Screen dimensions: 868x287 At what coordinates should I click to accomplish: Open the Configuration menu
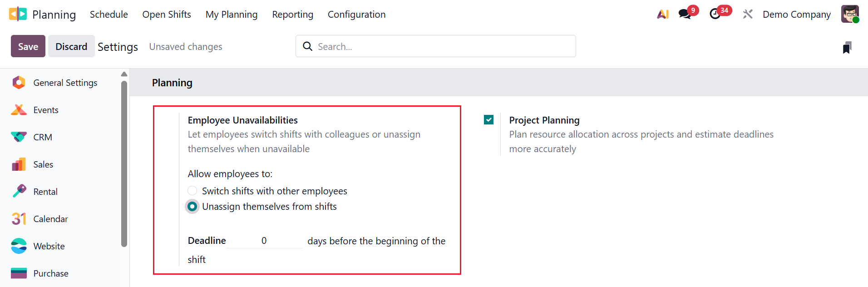[x=356, y=14]
